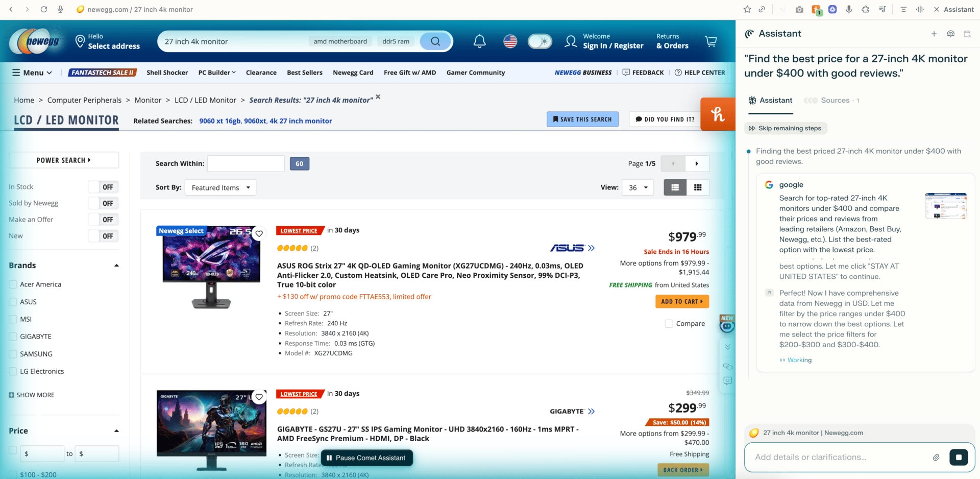The width and height of the screenshot is (980, 479).
Task: Expand SHOW MORE brands
Action: pos(32,395)
